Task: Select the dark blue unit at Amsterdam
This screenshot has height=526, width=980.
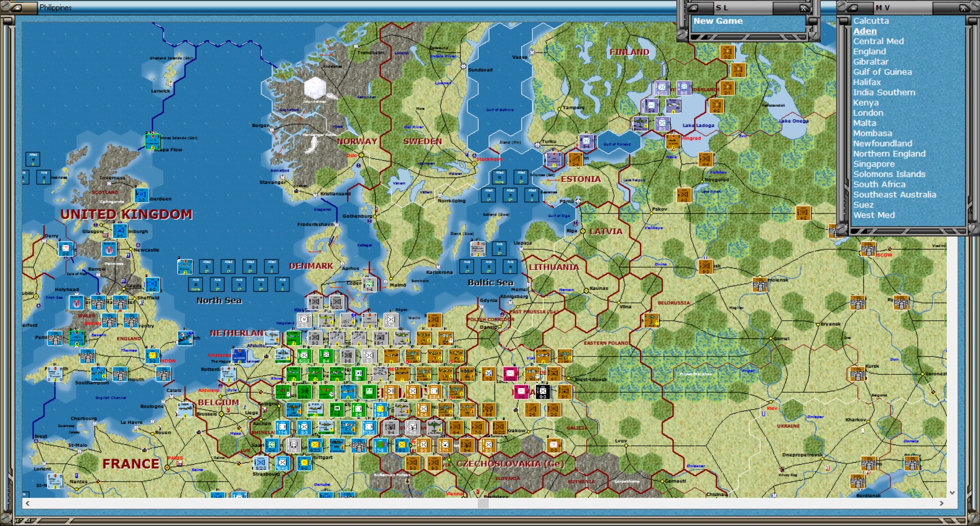Action: (239, 355)
